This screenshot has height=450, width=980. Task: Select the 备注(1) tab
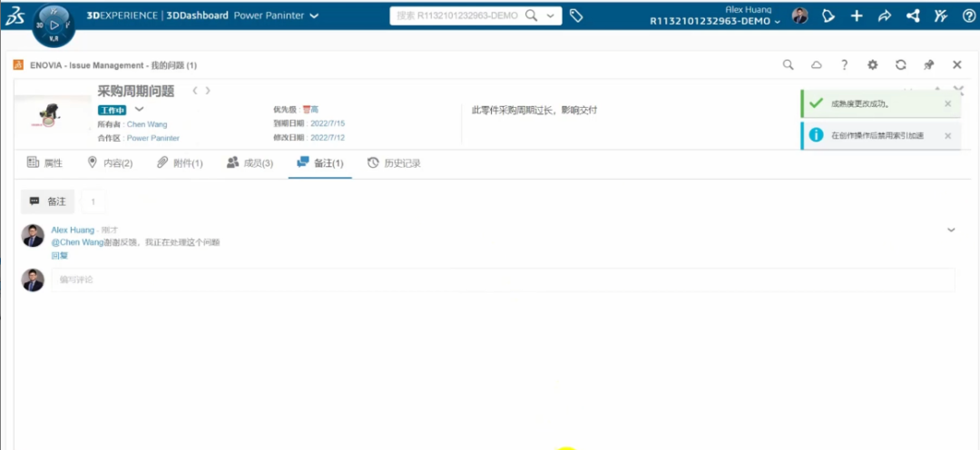click(x=320, y=163)
